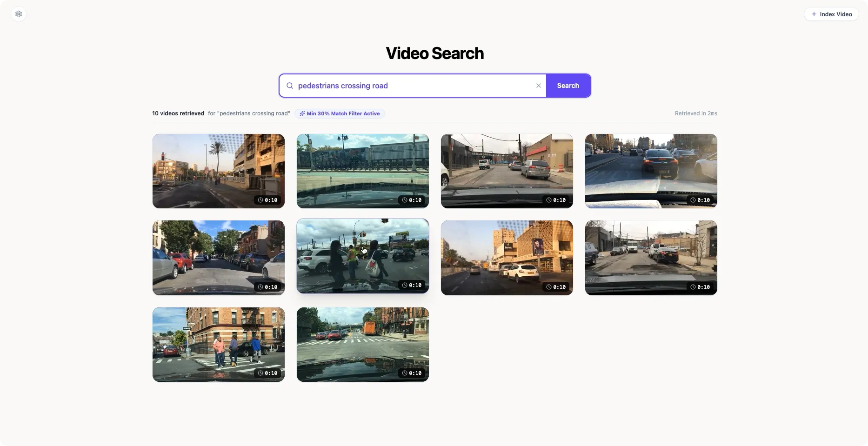Open the video showing the teal fence and bike rack
Image resolution: width=868 pixels, height=446 pixels.
point(363,171)
